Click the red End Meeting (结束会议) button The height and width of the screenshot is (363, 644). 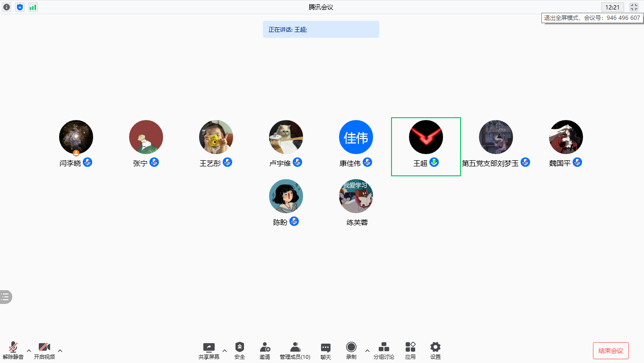point(610,351)
